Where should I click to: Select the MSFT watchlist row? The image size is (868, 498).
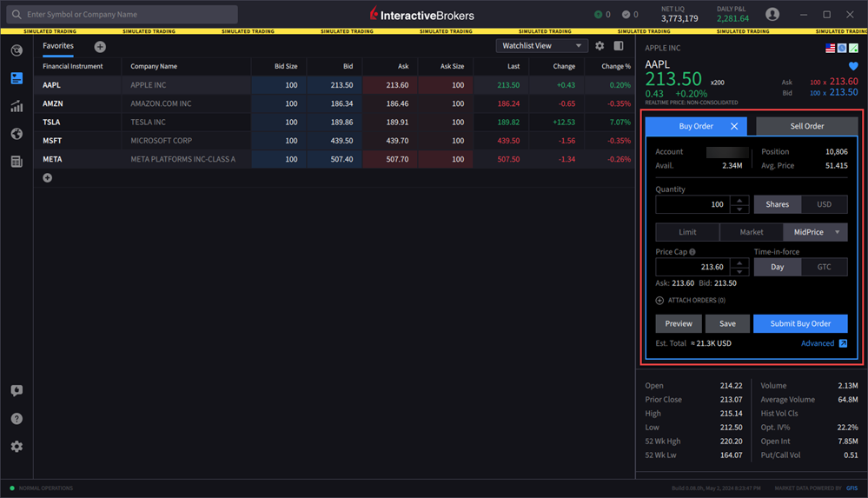point(335,141)
